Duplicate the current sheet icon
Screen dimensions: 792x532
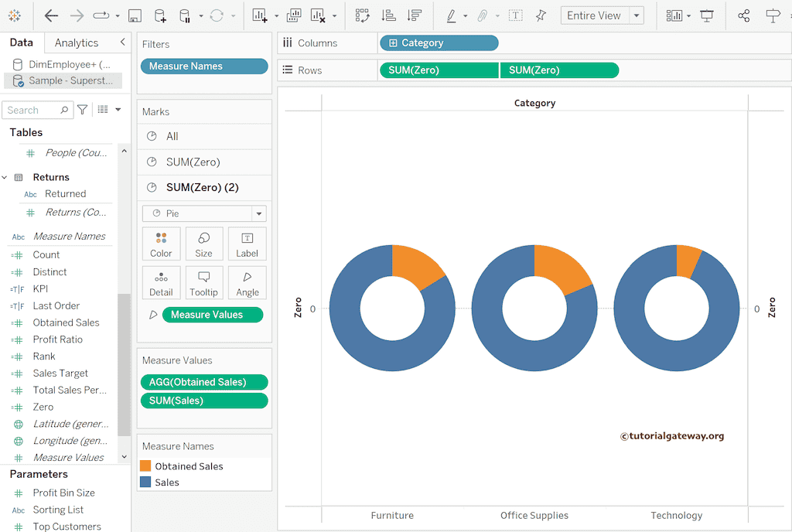click(x=293, y=15)
